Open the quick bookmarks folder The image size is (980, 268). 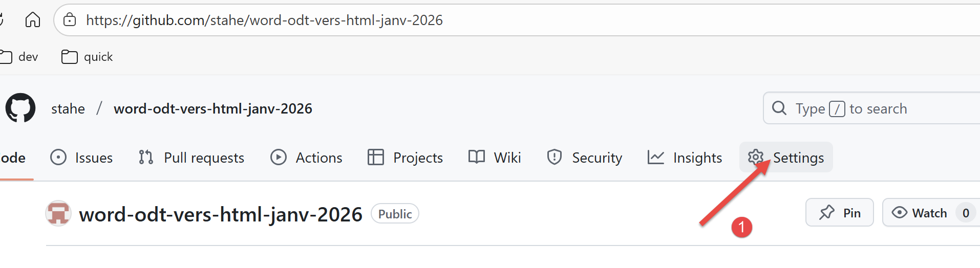coord(87,57)
